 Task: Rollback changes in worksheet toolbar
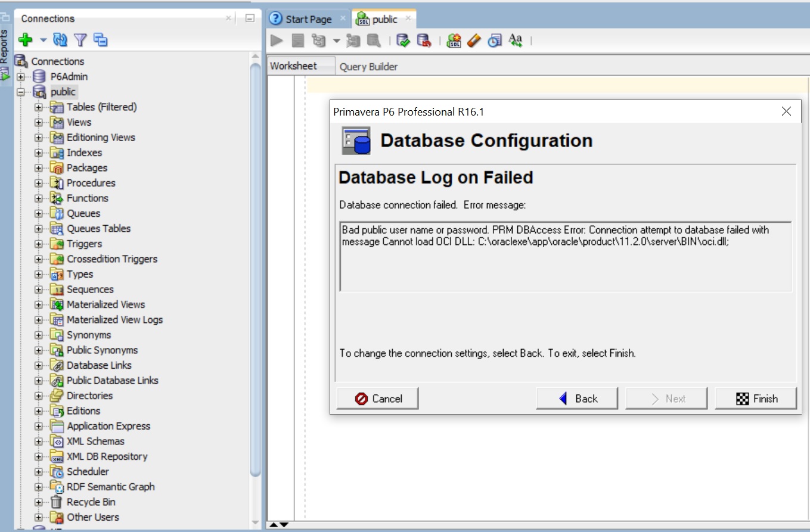(424, 41)
